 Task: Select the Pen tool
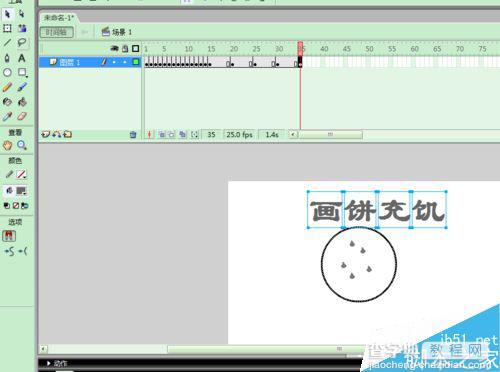coord(7,58)
